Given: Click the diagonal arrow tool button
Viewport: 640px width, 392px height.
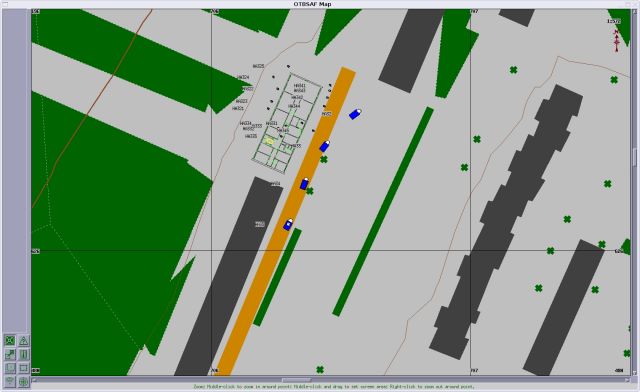Looking at the screenshot, I should (10, 354).
